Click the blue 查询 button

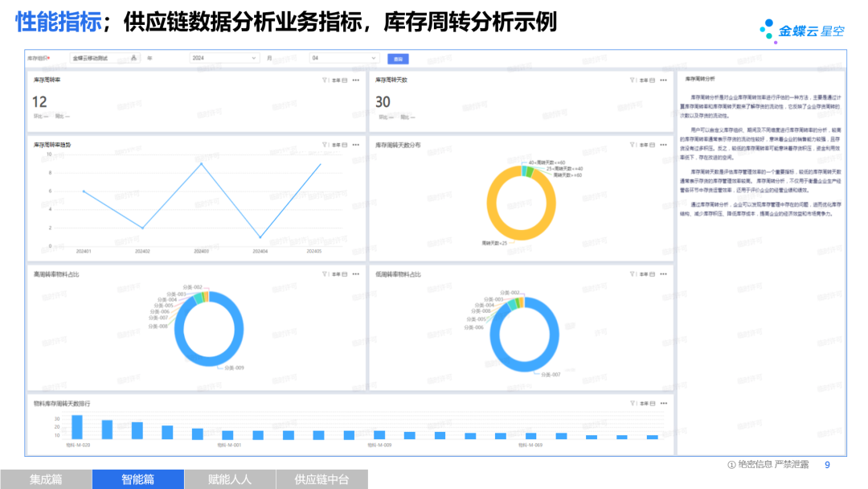[x=398, y=59]
